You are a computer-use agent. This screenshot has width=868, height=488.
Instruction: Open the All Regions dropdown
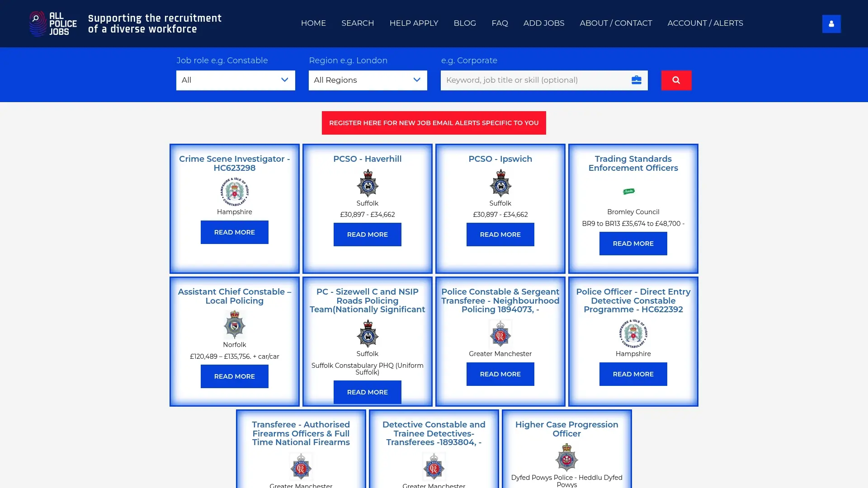coord(368,80)
